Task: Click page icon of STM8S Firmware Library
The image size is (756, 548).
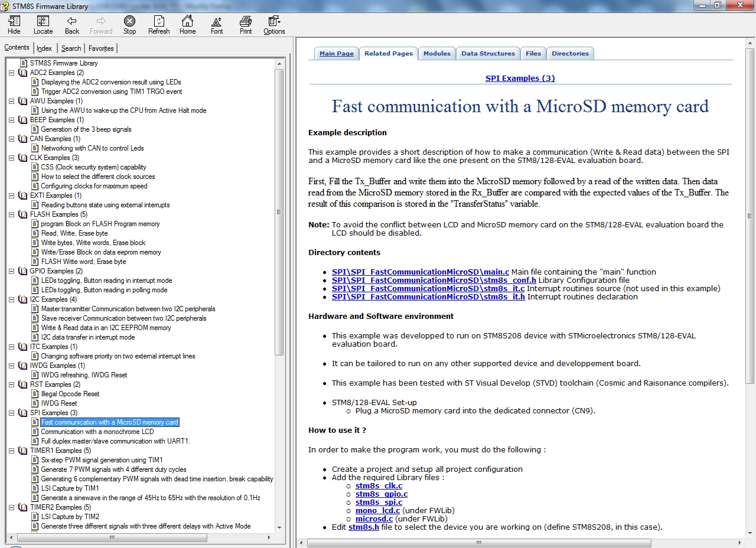Action: click(x=24, y=63)
